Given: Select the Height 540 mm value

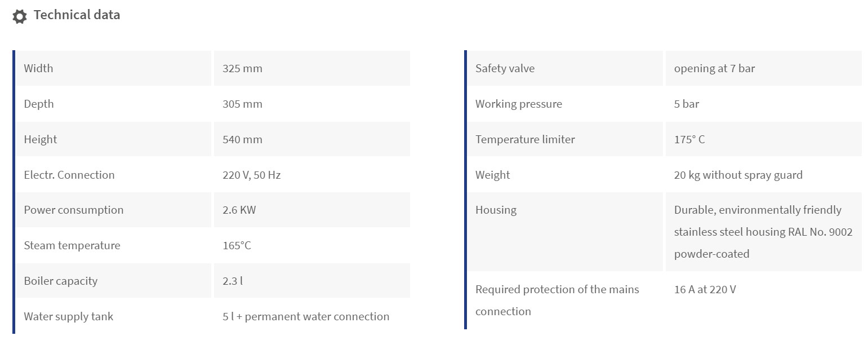Looking at the screenshot, I should (242, 139).
